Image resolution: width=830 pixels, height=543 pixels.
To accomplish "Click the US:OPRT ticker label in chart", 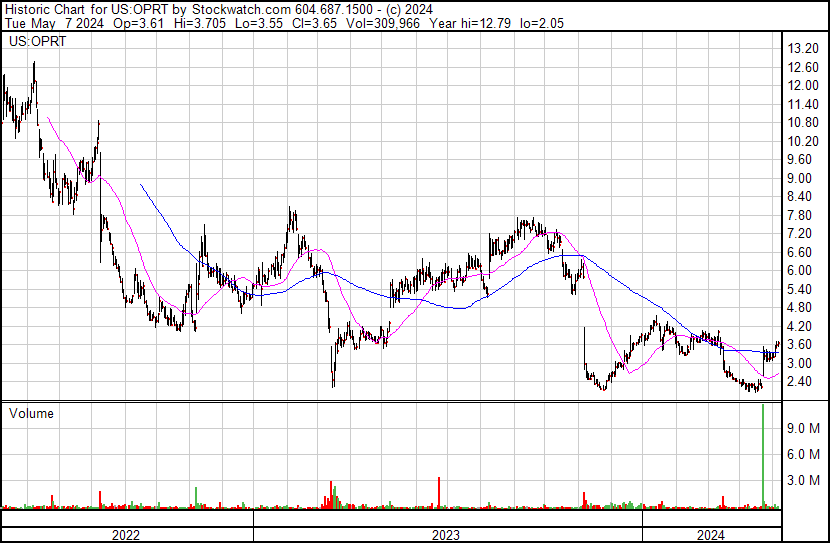I will tap(33, 42).
